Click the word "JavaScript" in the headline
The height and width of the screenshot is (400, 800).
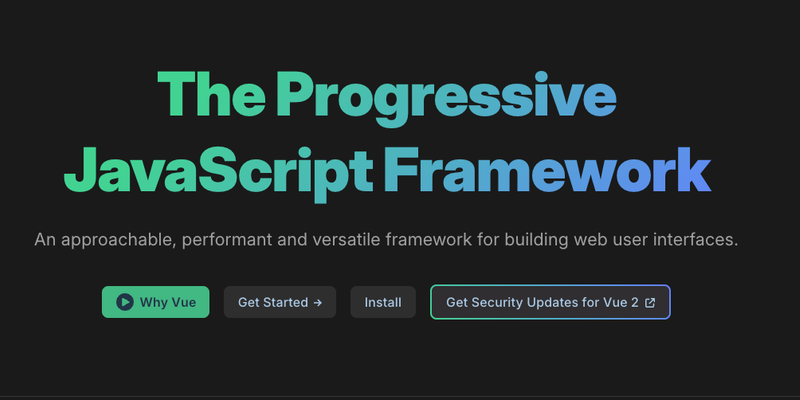(x=218, y=173)
